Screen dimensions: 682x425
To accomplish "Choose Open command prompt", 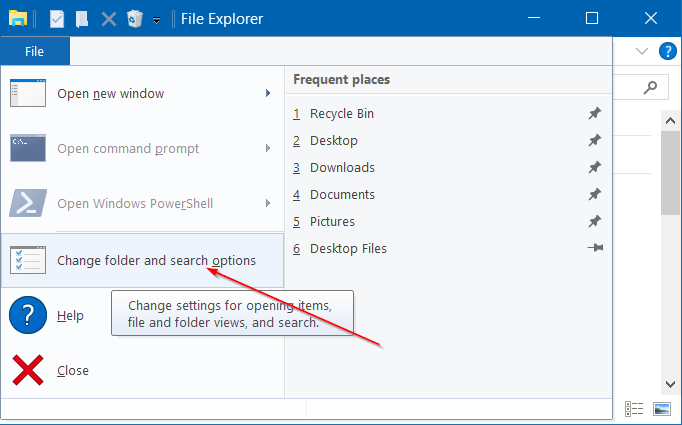I will coord(142,148).
